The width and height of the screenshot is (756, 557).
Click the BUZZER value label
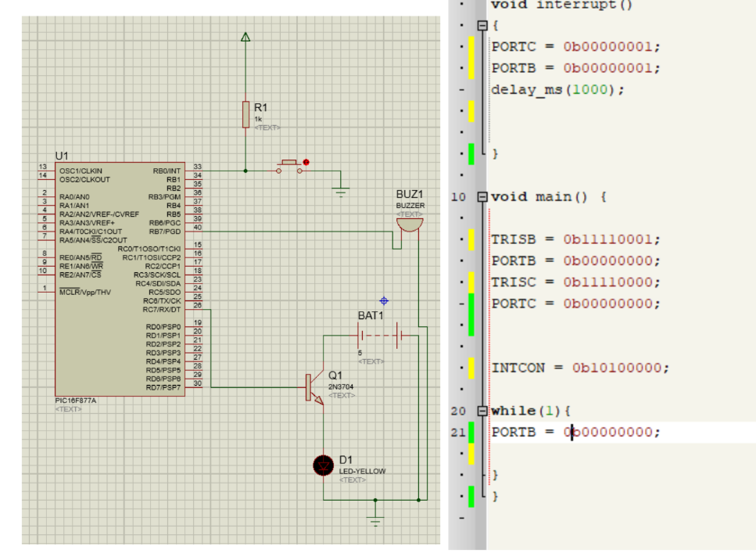coord(410,206)
